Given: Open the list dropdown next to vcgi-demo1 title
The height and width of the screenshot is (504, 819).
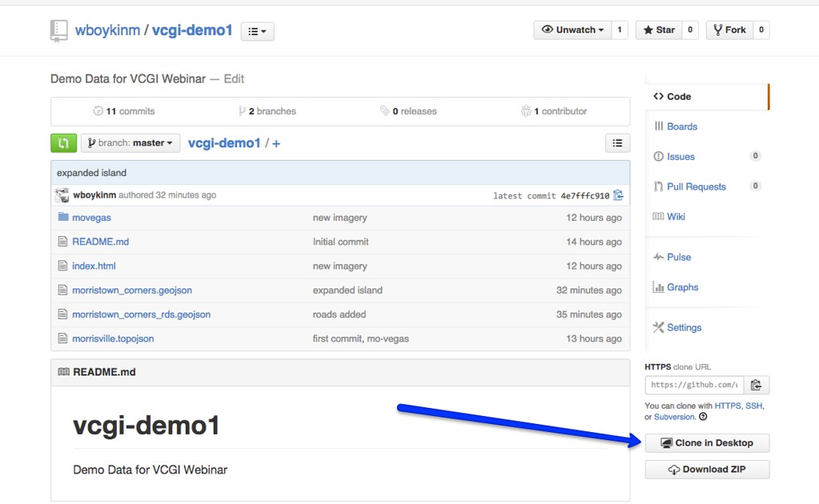Looking at the screenshot, I should click(x=257, y=31).
